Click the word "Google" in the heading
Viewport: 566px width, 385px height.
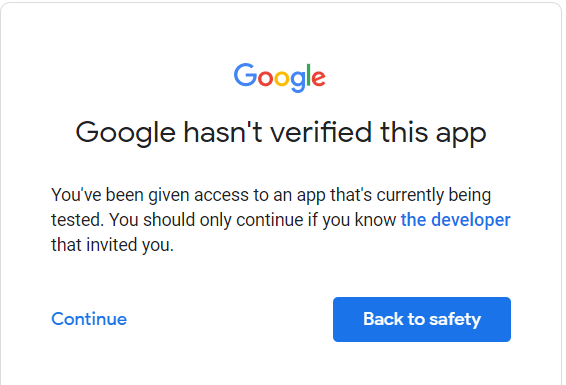pos(126,134)
